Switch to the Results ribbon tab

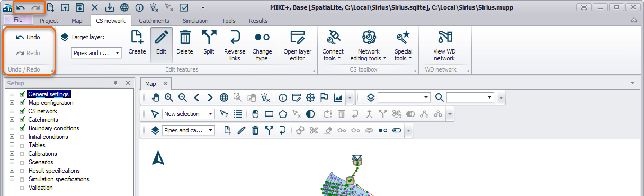click(x=258, y=21)
